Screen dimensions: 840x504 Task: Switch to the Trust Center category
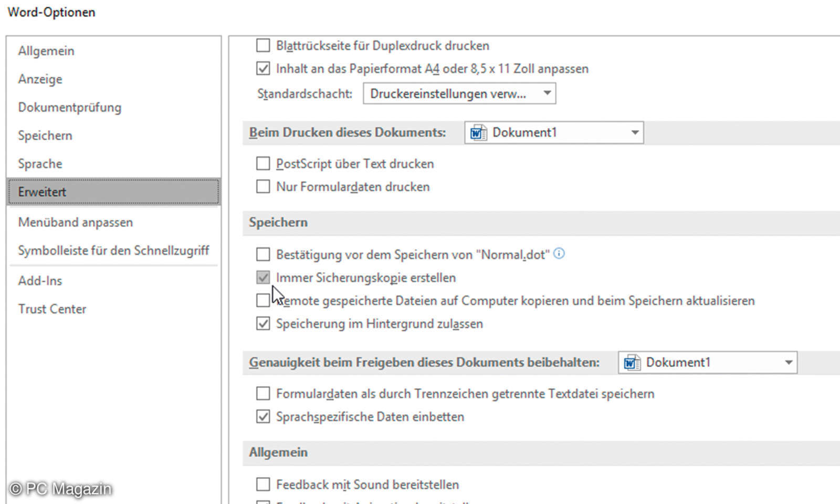point(52,309)
